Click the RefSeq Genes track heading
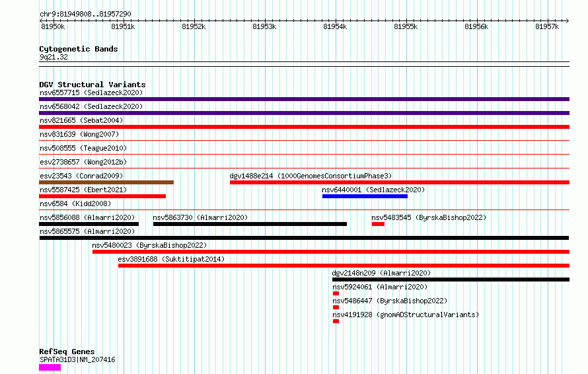 pos(67,352)
